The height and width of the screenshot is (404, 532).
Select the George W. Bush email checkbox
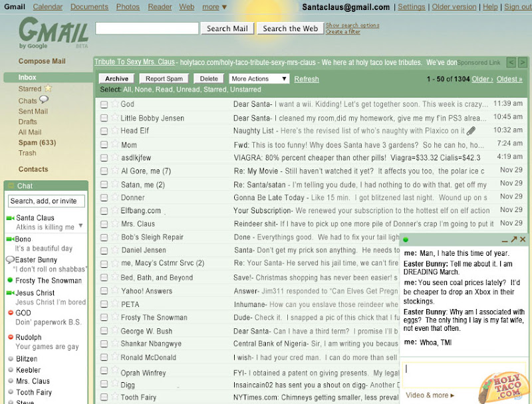pyautogui.click(x=104, y=331)
